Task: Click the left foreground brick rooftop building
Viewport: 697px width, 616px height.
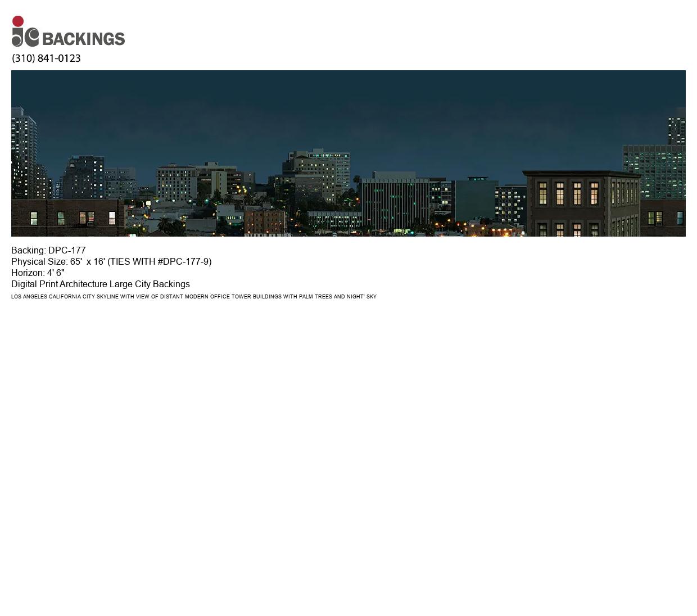Action: click(x=66, y=218)
